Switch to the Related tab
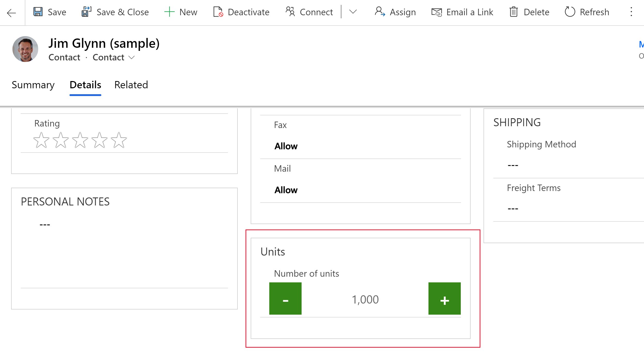 pyautogui.click(x=131, y=85)
